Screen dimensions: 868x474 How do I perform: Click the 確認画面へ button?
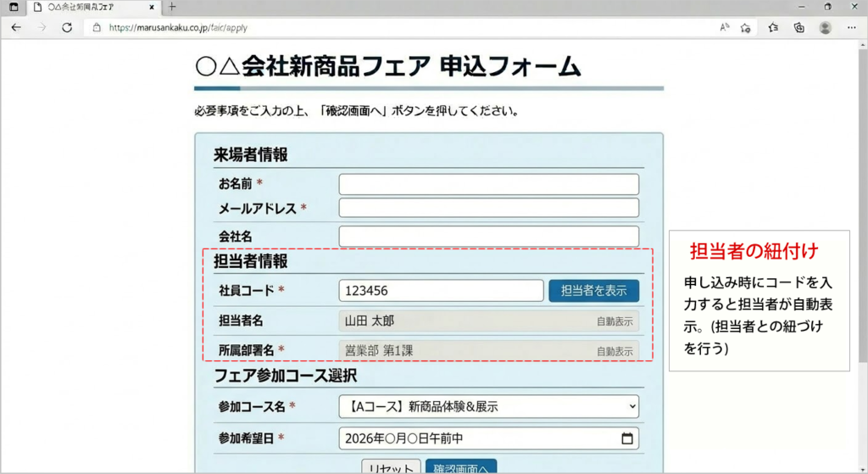click(460, 467)
